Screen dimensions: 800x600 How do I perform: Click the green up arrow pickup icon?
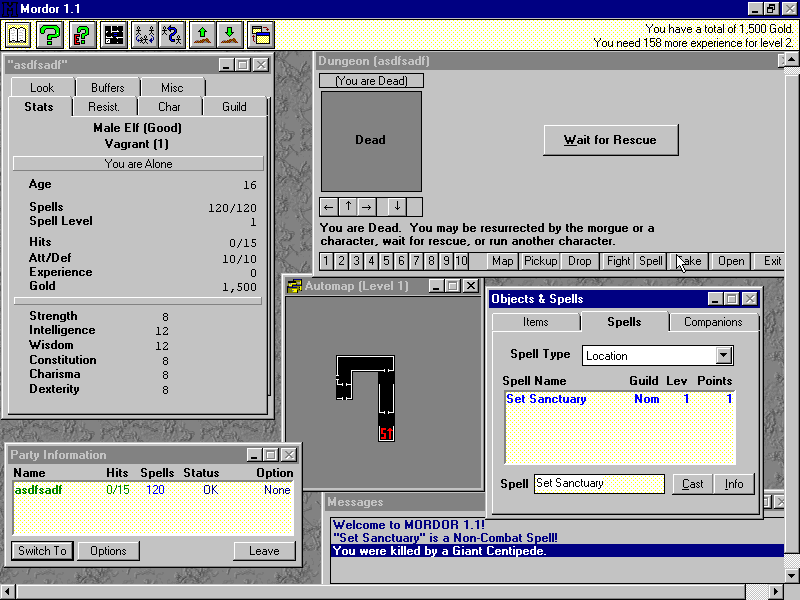click(203, 35)
